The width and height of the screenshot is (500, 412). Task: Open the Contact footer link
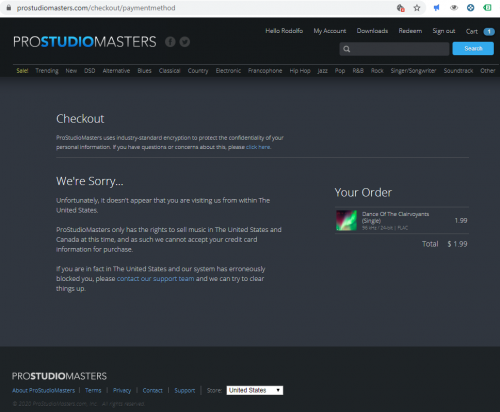[x=152, y=390]
